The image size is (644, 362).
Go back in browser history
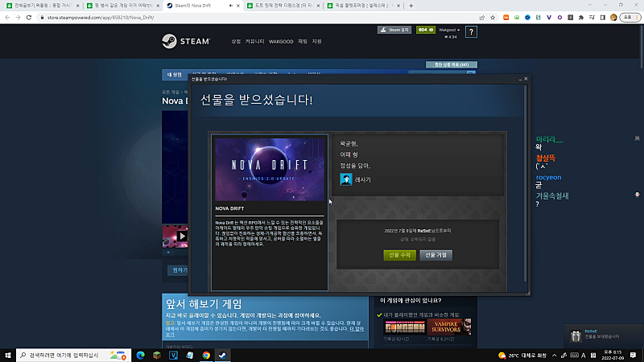coord(7,18)
